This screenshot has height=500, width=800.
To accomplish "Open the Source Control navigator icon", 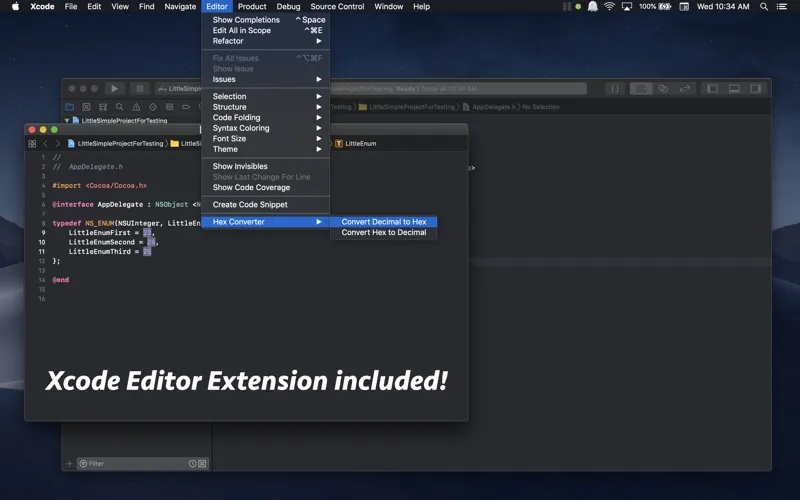I will click(x=86, y=107).
